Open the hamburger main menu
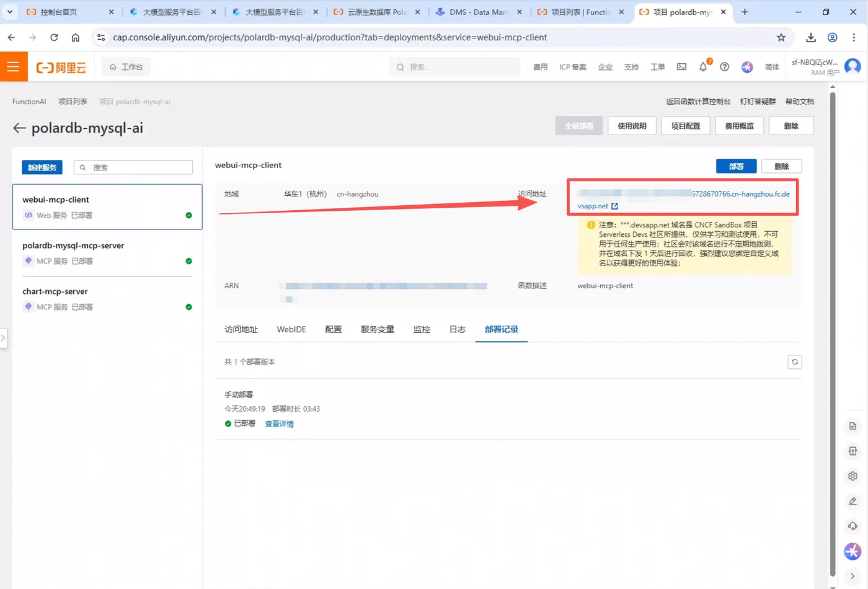This screenshot has width=868, height=589. (13, 67)
